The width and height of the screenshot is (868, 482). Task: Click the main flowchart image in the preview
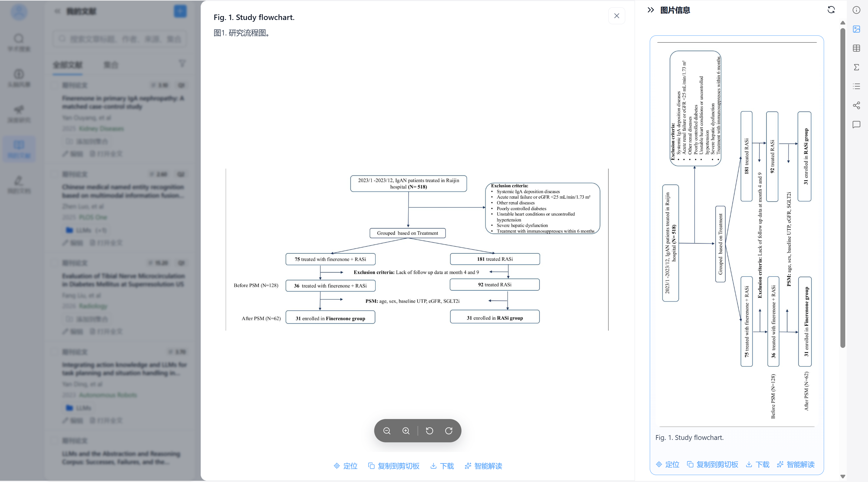point(417,249)
